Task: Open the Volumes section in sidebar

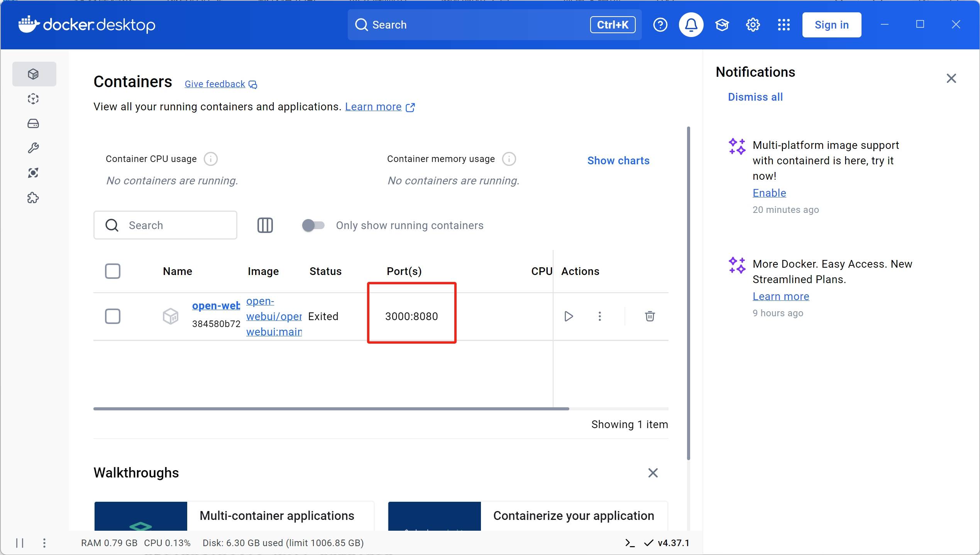Action: [33, 123]
